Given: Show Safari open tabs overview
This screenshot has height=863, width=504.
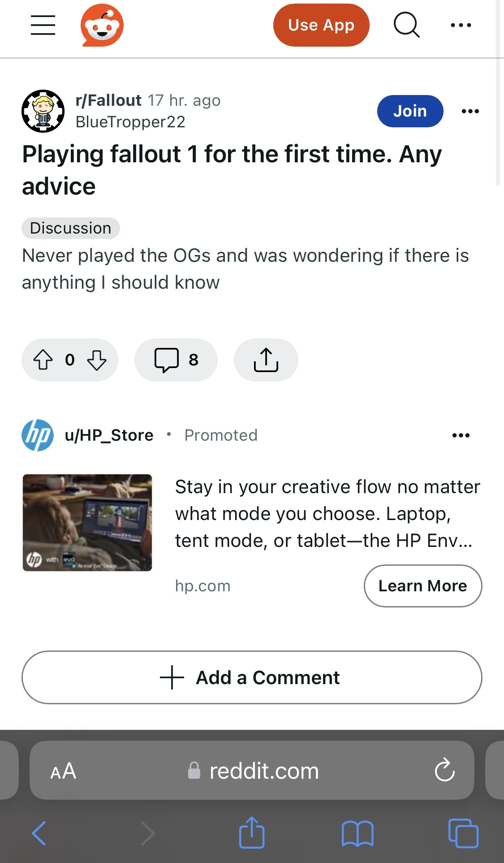Looking at the screenshot, I should pyautogui.click(x=463, y=833).
